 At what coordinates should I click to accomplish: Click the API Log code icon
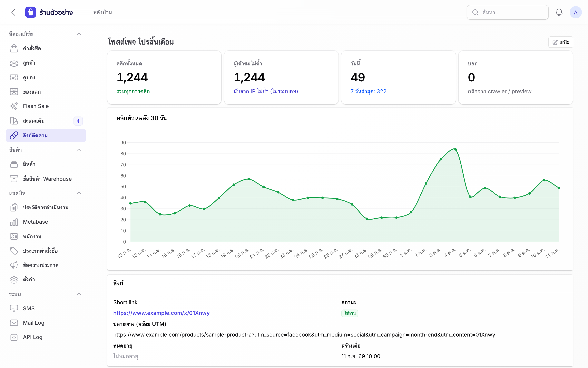pos(14,337)
